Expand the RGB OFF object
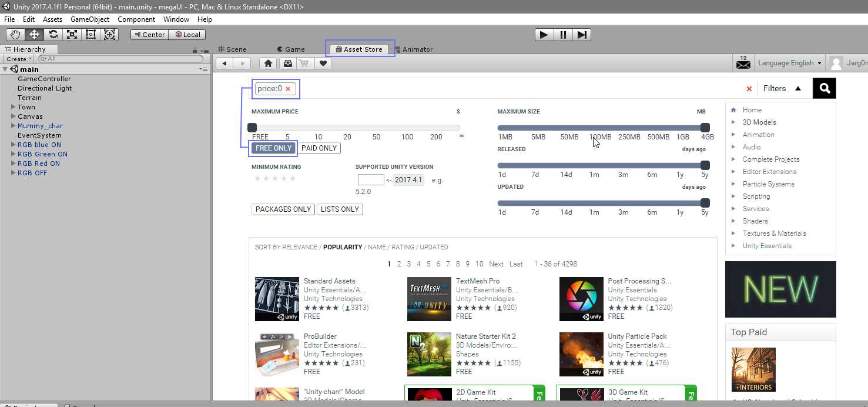The image size is (868, 407). [14, 173]
